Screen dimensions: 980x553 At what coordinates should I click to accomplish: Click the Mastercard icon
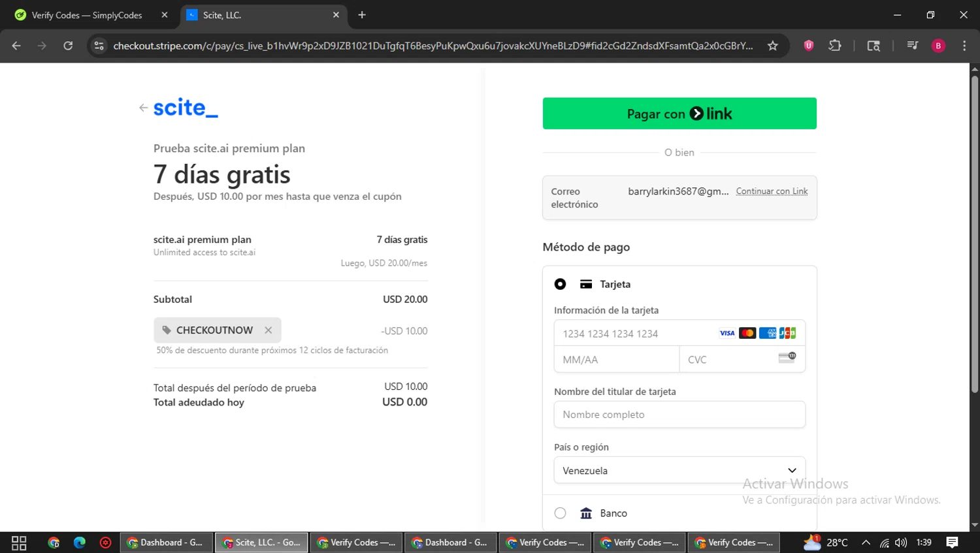[747, 333]
